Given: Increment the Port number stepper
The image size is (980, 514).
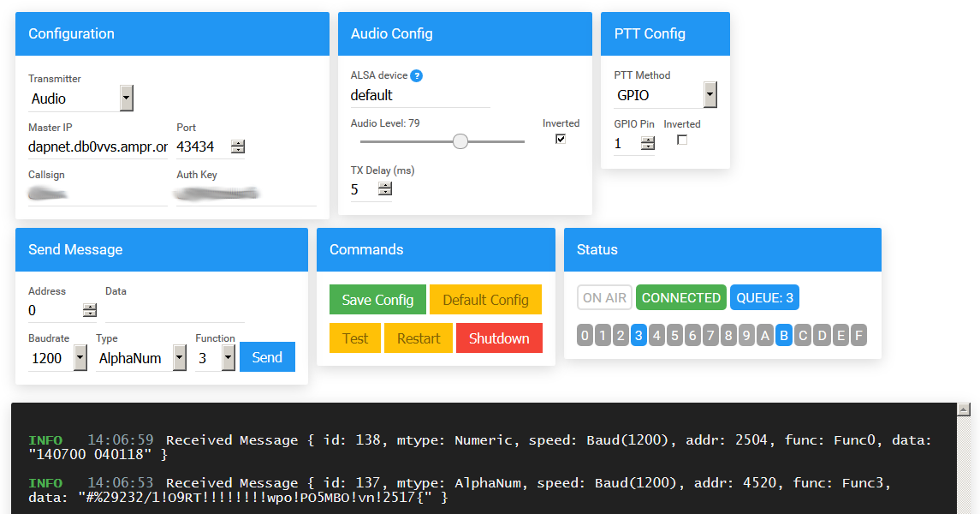Looking at the screenshot, I should [237, 143].
